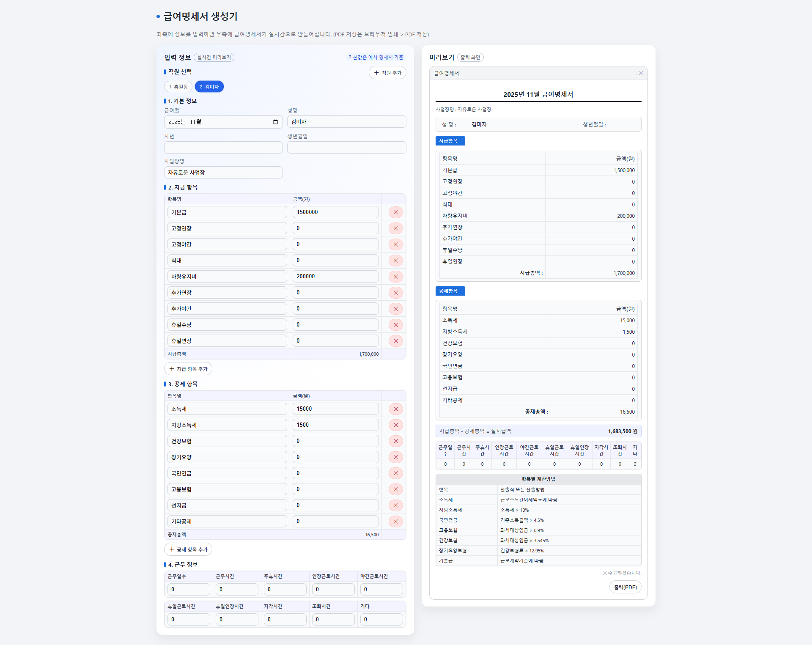Click the 직원 추가 button
812x645 pixels.
(387, 73)
